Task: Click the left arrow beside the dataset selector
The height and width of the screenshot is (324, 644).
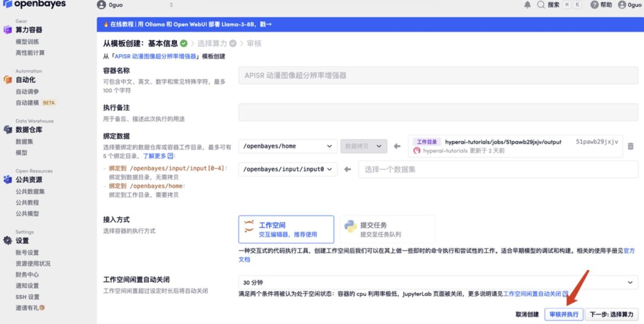Action: coord(347,170)
